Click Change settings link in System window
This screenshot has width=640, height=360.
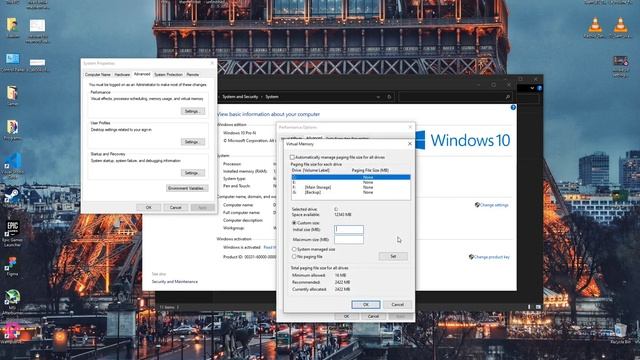click(494, 205)
